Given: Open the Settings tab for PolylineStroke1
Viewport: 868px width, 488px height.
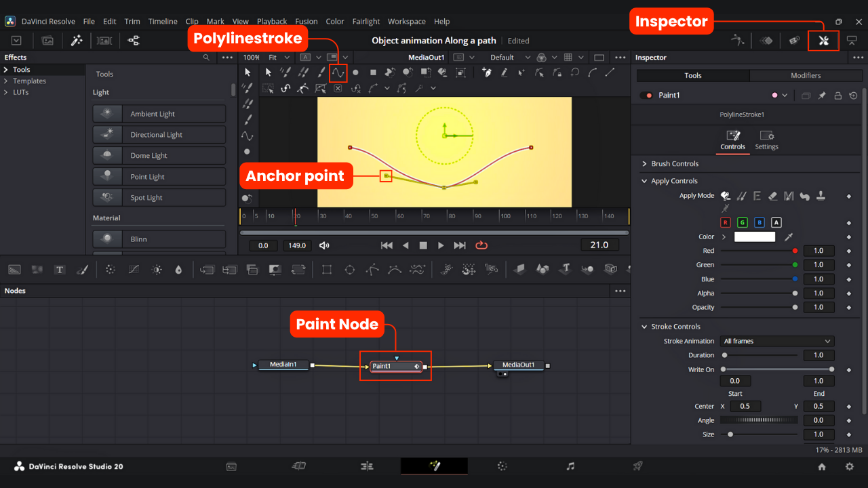Looking at the screenshot, I should click(766, 140).
